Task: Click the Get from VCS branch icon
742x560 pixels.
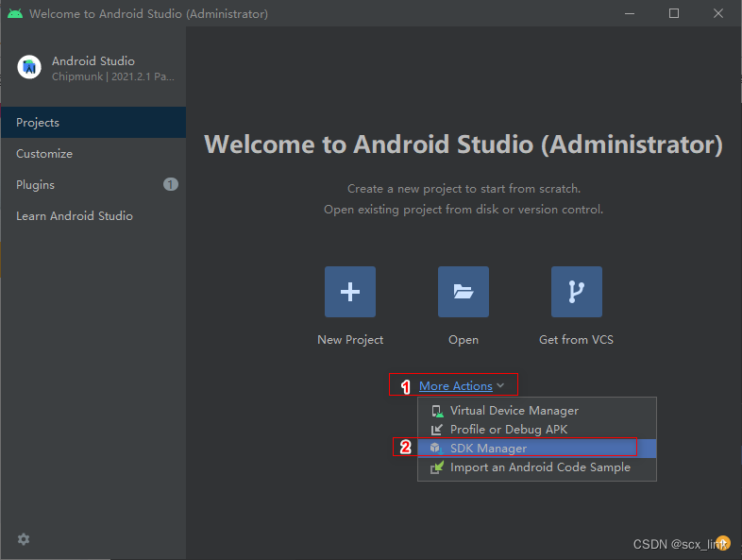Action: coord(577,292)
